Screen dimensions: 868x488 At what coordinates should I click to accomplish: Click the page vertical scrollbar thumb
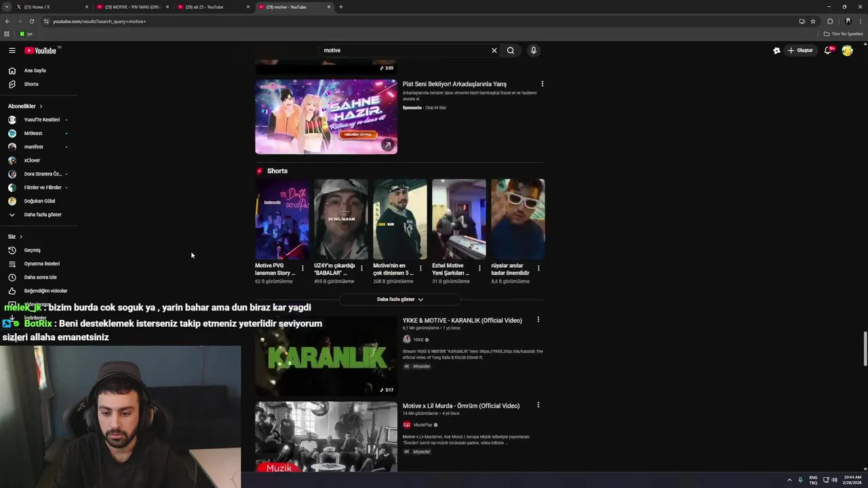pos(865,349)
